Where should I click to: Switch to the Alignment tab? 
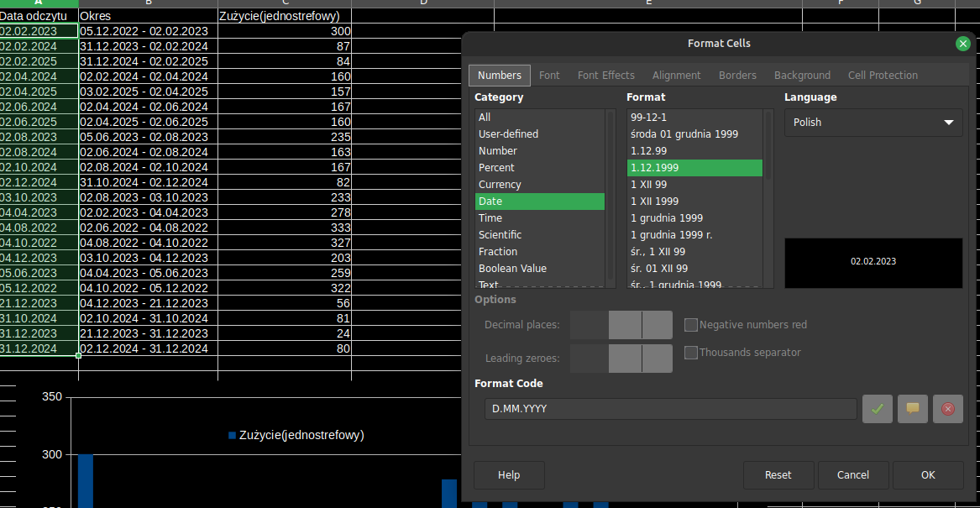[x=676, y=75]
